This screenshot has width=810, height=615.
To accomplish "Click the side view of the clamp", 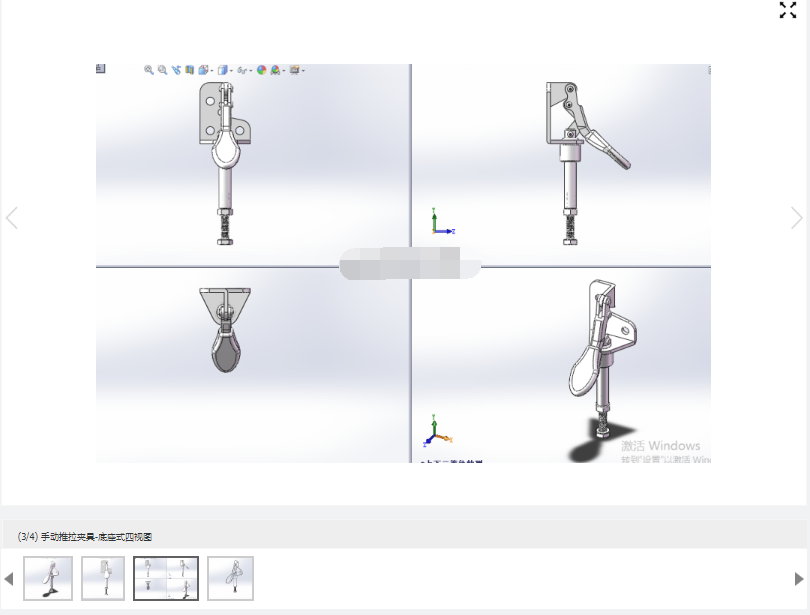I will [588, 163].
